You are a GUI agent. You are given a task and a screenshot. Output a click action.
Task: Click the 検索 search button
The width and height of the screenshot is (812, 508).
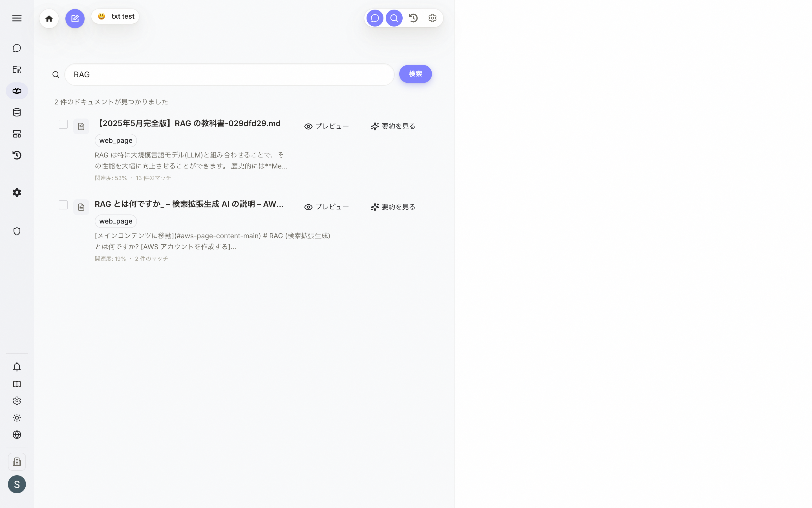pyautogui.click(x=415, y=74)
